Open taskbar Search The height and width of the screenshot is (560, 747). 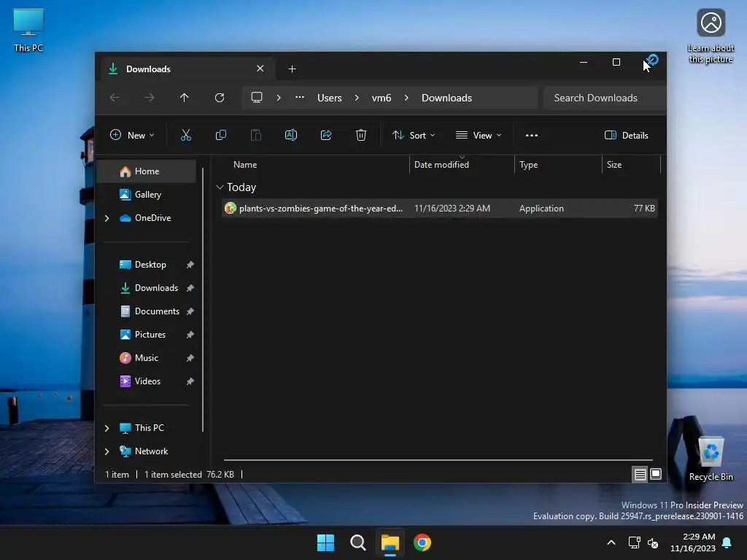coord(357,542)
